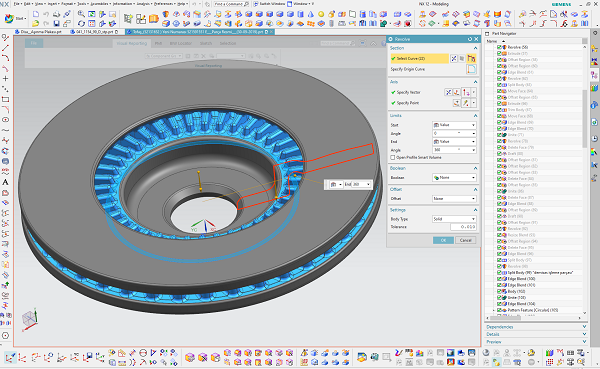Open the Body Type Solid dropdown
Screen dimensions: 600x369
tap(454, 219)
